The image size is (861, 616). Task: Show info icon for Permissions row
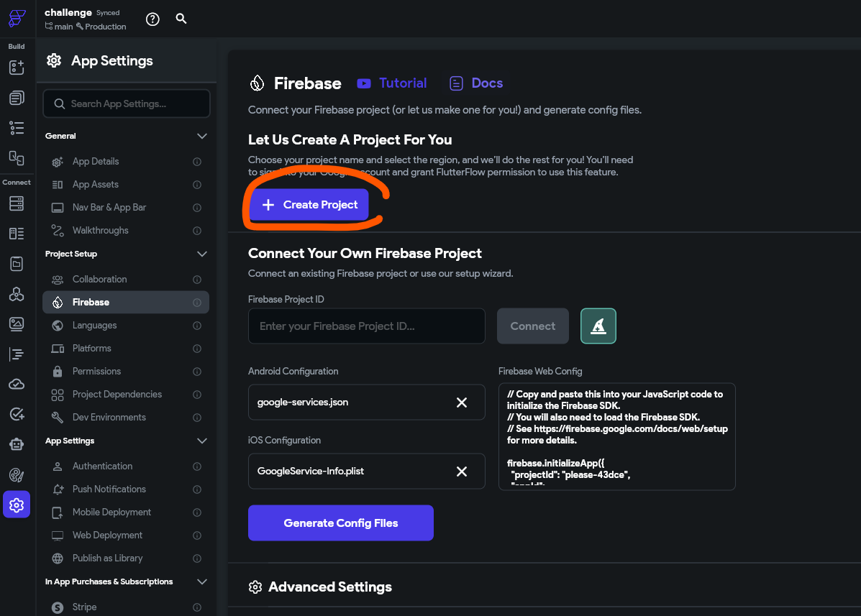tap(197, 372)
